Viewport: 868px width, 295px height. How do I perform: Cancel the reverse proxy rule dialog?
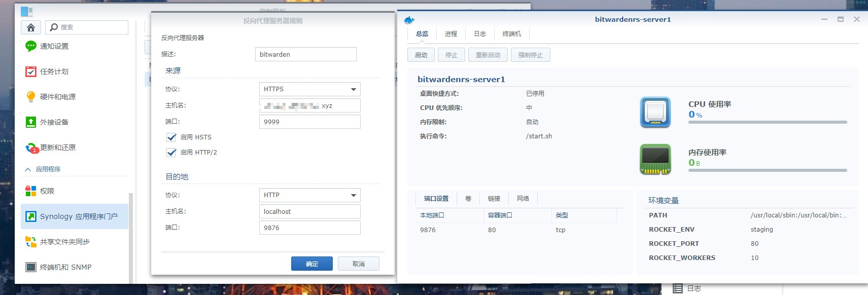point(359,264)
